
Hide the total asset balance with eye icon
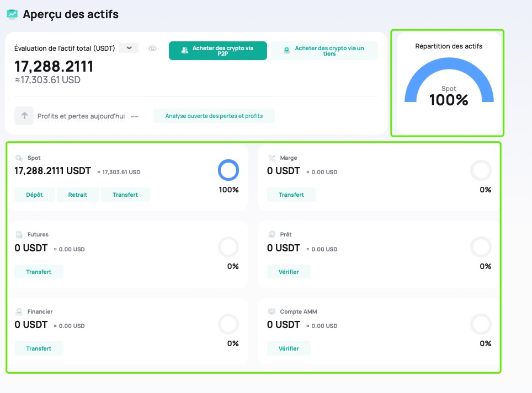153,49
